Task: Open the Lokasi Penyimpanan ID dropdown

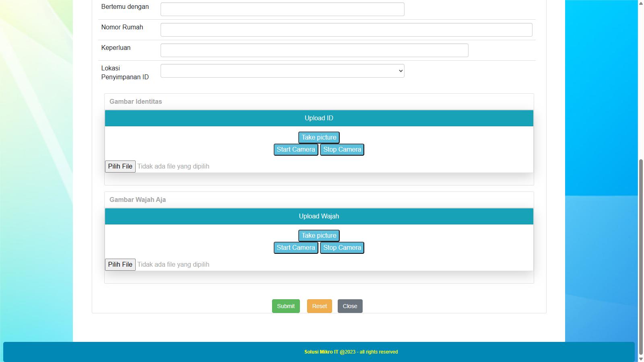Action: click(282, 71)
